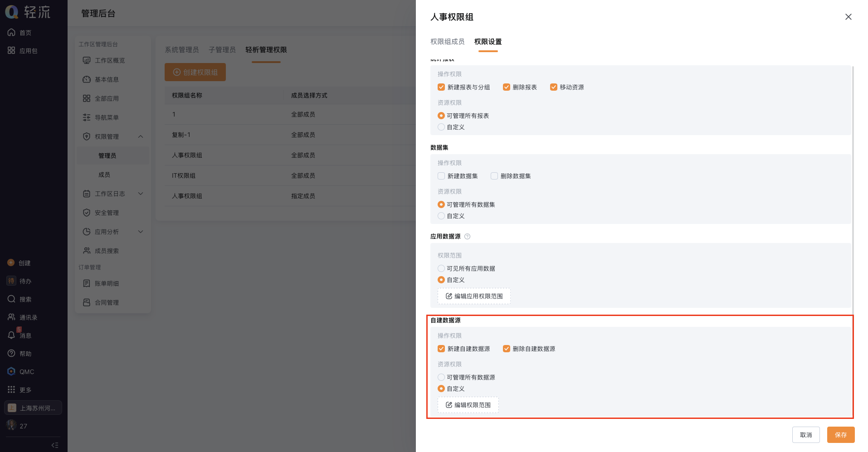Viewport: 868px width, 452px height.
Task: Select 自定义 radio under 统计报表 section
Action: click(441, 127)
